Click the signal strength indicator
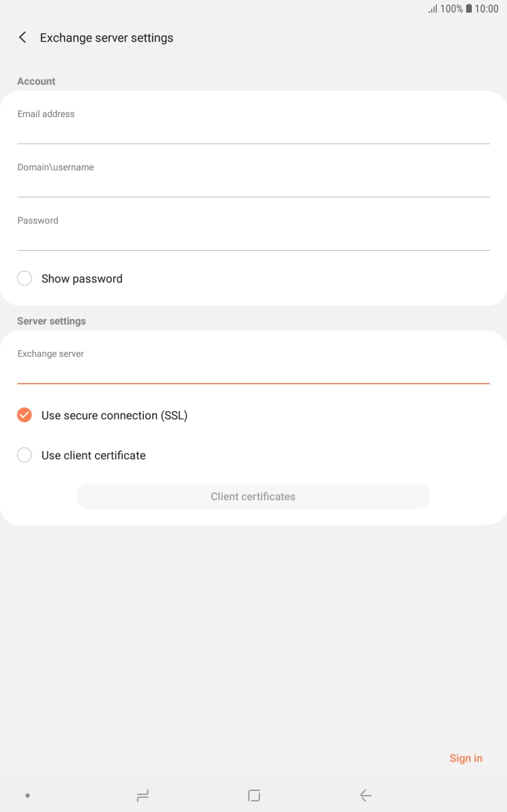The width and height of the screenshot is (507, 812). 433,9
